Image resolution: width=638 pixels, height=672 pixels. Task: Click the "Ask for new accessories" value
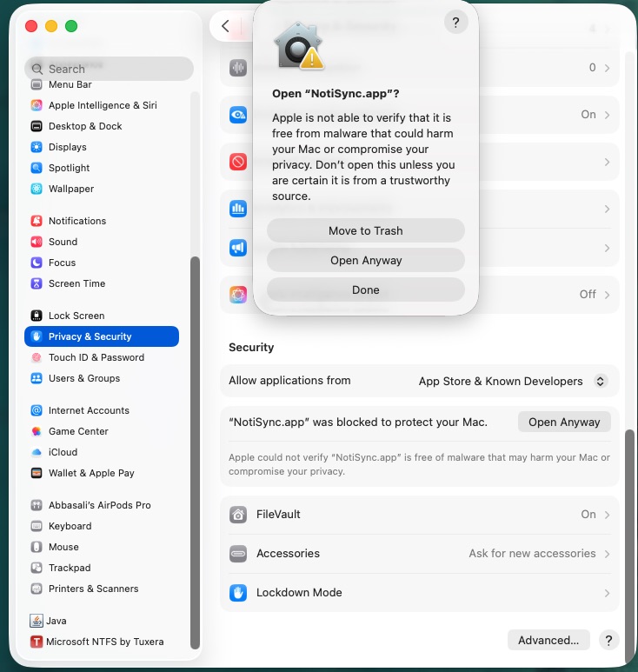coord(532,554)
